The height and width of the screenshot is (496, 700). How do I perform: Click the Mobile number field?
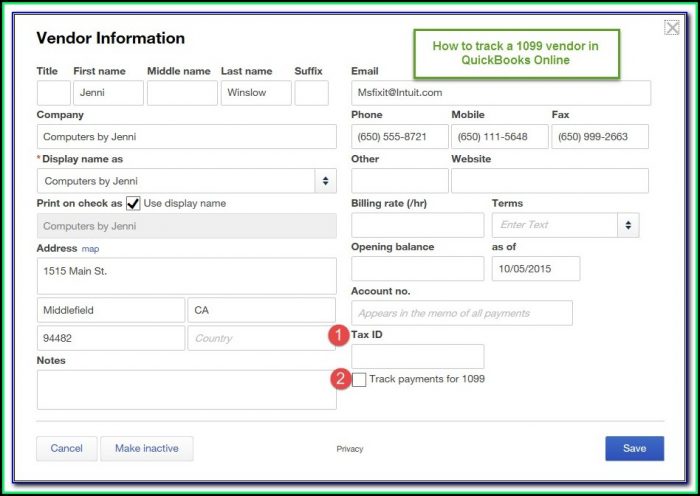[500, 137]
